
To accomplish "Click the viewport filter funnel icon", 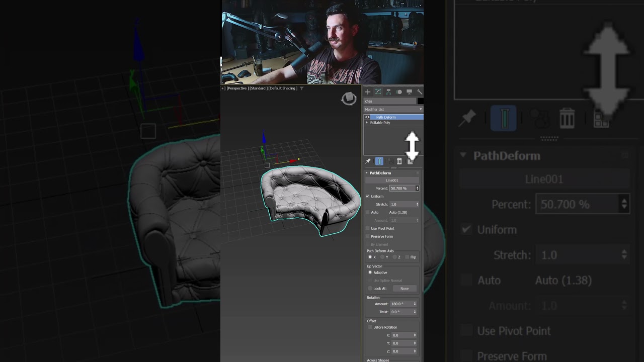I will 302,88.
